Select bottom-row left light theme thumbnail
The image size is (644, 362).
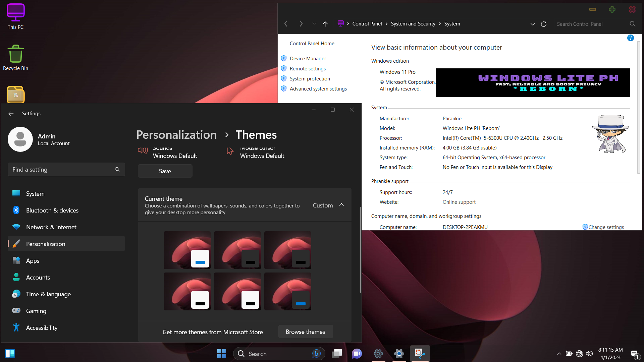187,291
